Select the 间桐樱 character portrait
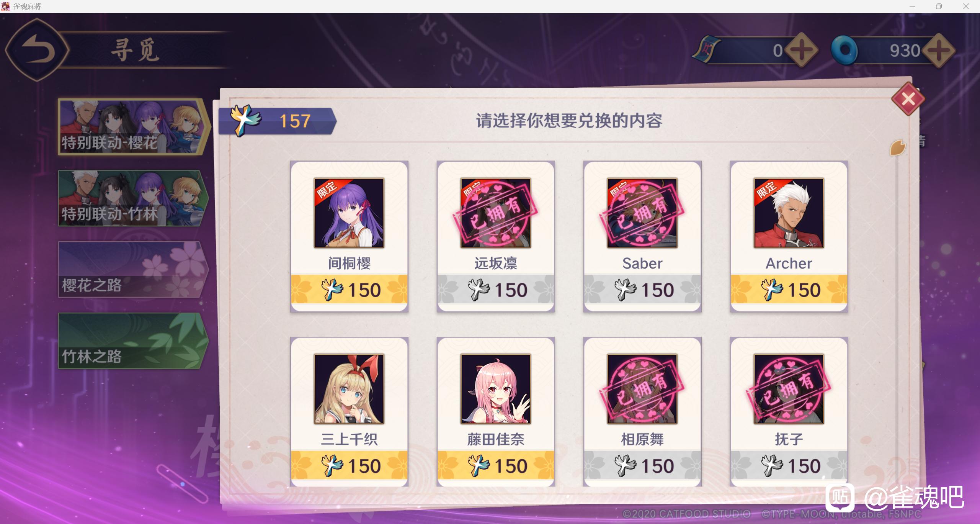 point(349,213)
